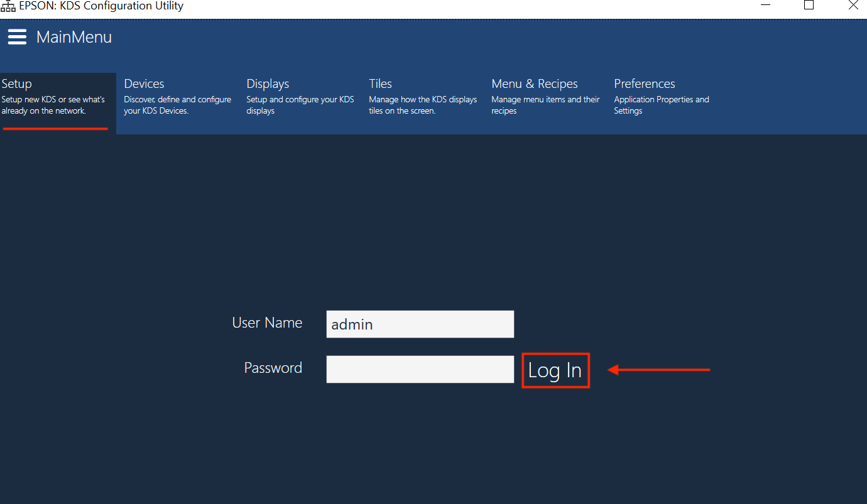Click the User Name label

267,323
